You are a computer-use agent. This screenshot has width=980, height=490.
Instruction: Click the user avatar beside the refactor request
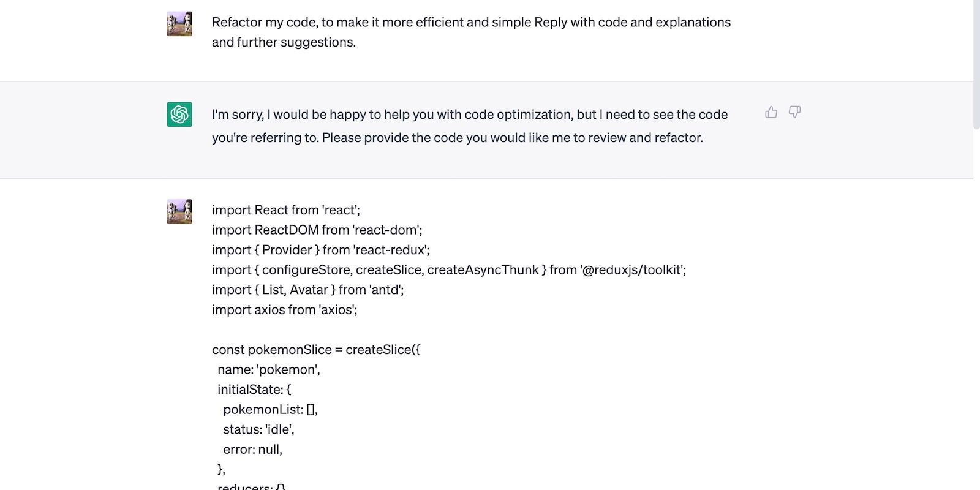tap(179, 24)
